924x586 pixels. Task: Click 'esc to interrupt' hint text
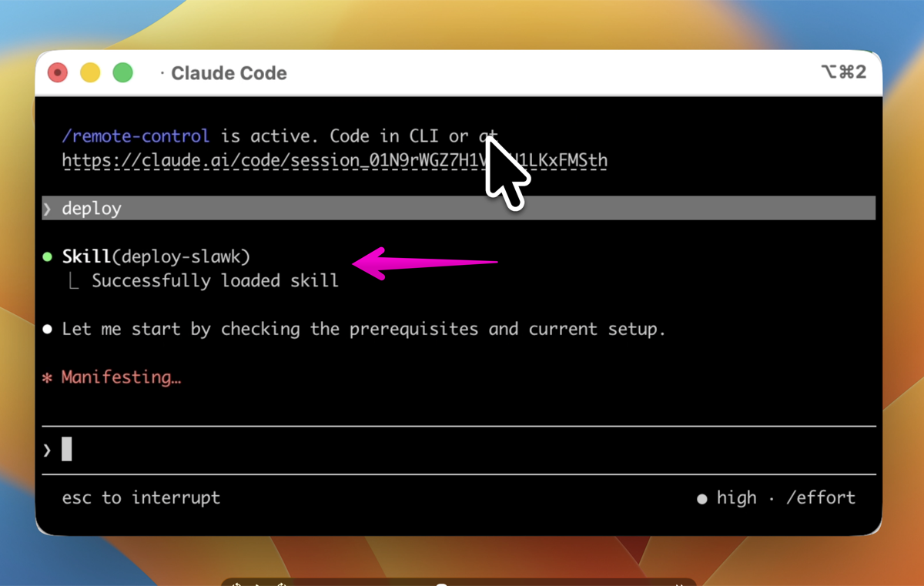[141, 497]
